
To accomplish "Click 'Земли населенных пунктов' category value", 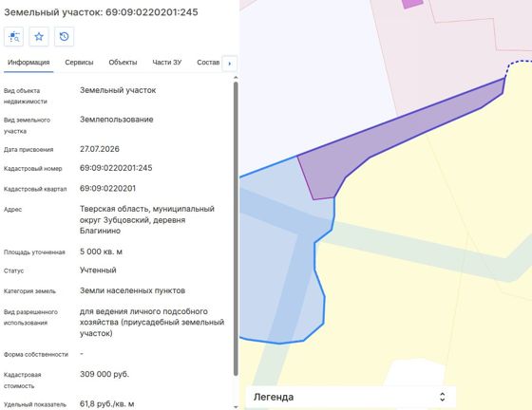I will click(x=132, y=290).
